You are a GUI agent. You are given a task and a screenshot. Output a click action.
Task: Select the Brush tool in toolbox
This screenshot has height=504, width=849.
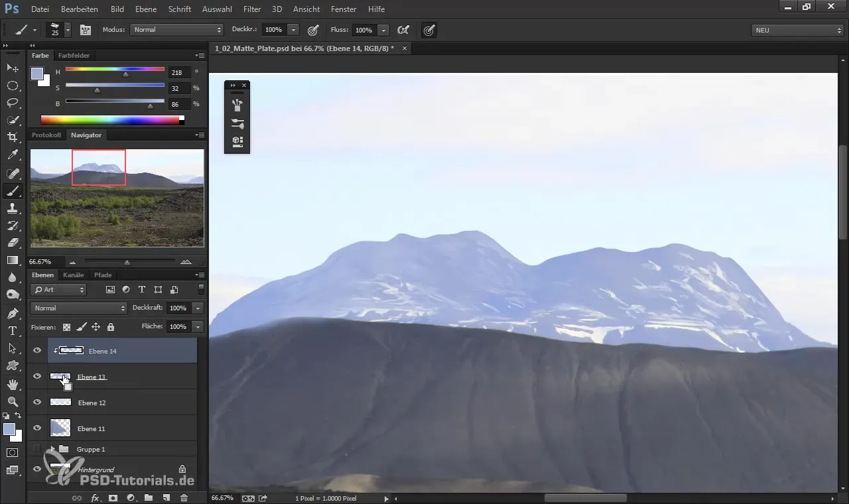pos(13,191)
